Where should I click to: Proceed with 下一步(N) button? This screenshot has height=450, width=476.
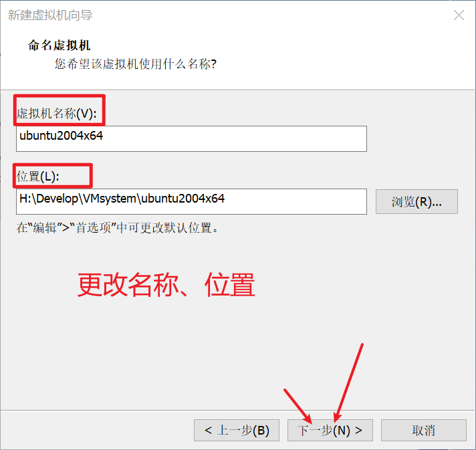point(330,430)
